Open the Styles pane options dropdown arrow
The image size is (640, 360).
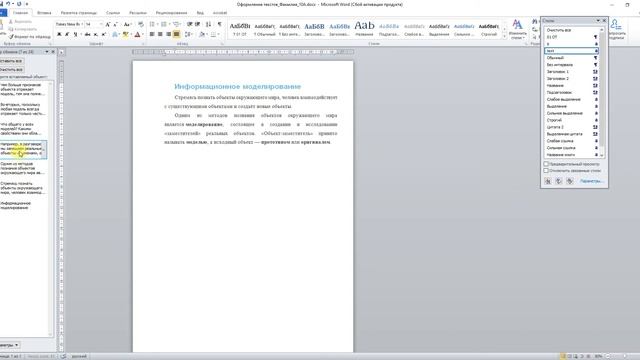(598, 20)
